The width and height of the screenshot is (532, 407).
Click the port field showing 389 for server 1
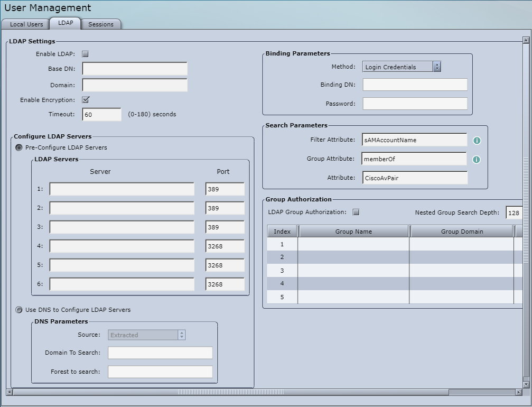click(224, 189)
